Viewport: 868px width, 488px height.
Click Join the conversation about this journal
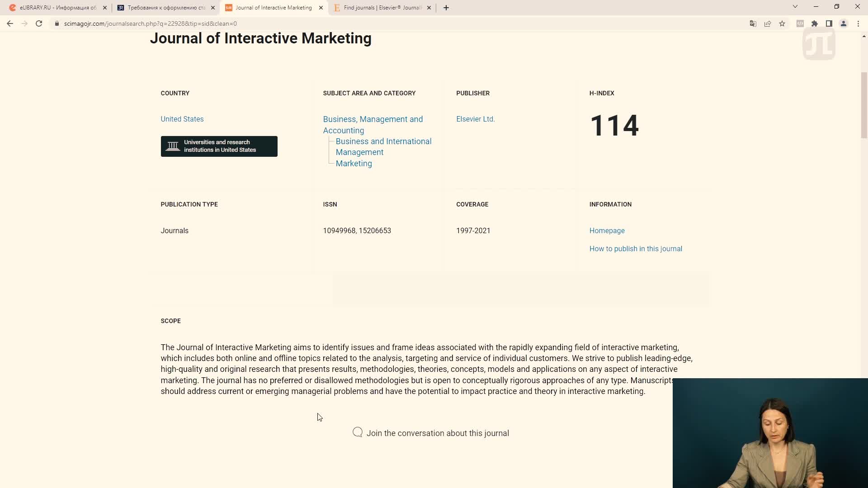pos(438,433)
